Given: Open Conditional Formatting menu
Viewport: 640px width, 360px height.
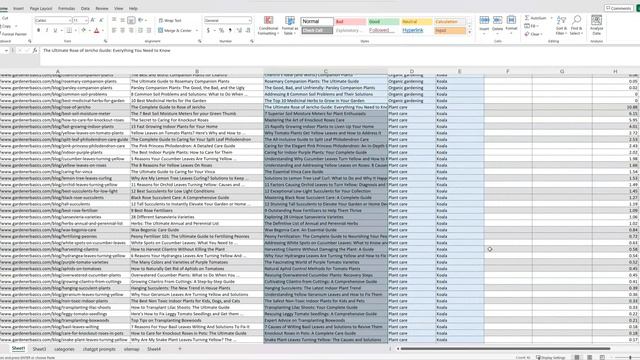Looking at the screenshot, I should click(x=268, y=25).
